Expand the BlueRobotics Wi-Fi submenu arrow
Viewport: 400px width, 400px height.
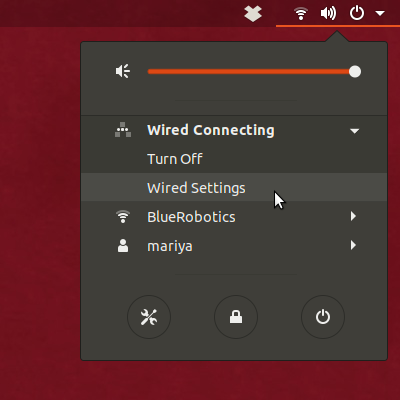pyautogui.click(x=353, y=216)
